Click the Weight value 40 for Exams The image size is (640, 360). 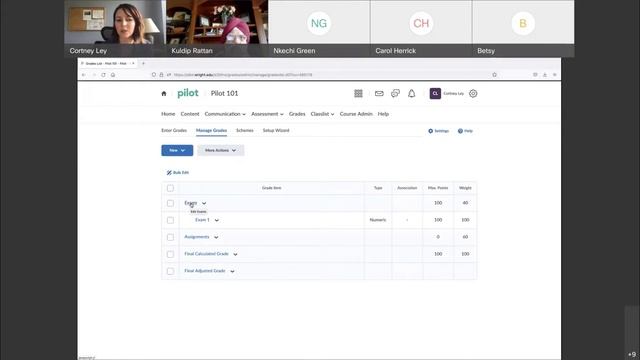[465, 203]
